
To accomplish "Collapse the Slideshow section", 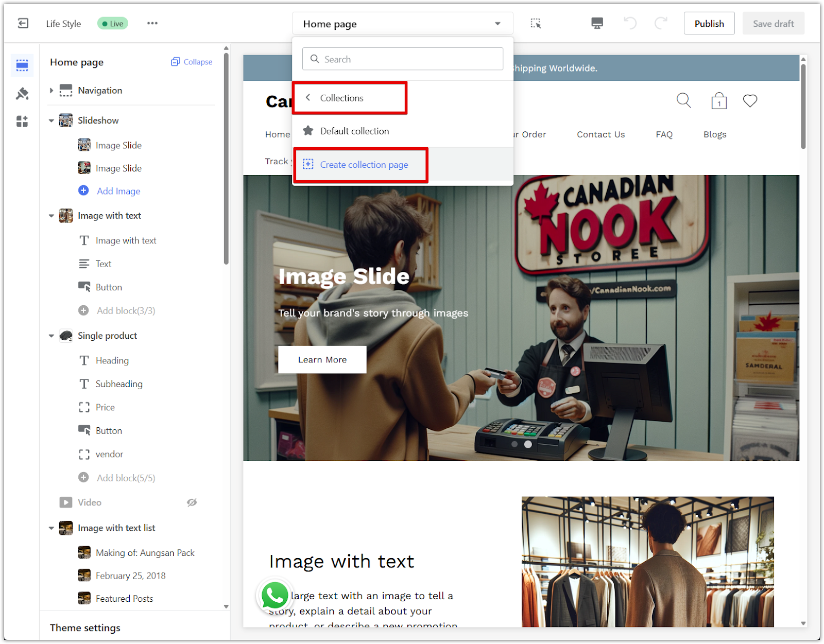I will [x=51, y=120].
